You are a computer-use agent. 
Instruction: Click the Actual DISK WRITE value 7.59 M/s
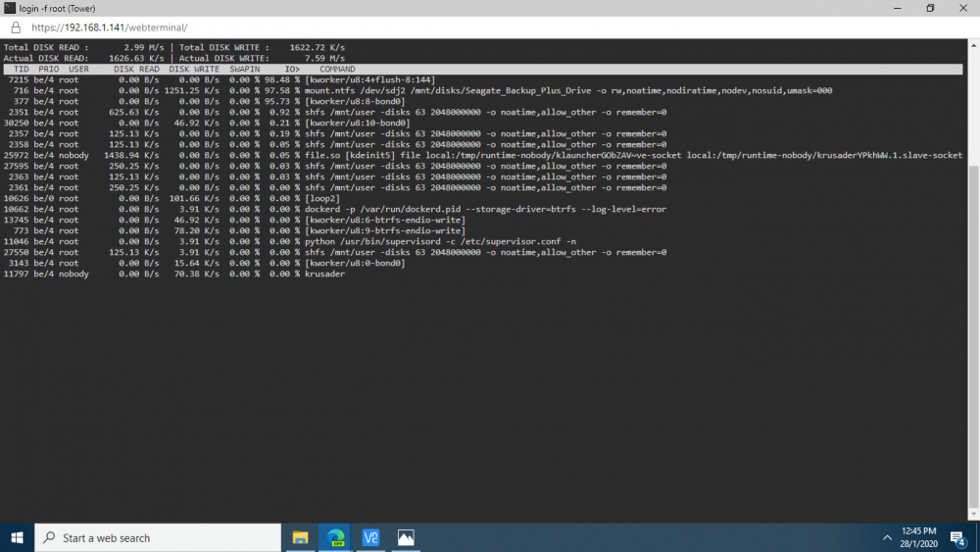pos(324,58)
